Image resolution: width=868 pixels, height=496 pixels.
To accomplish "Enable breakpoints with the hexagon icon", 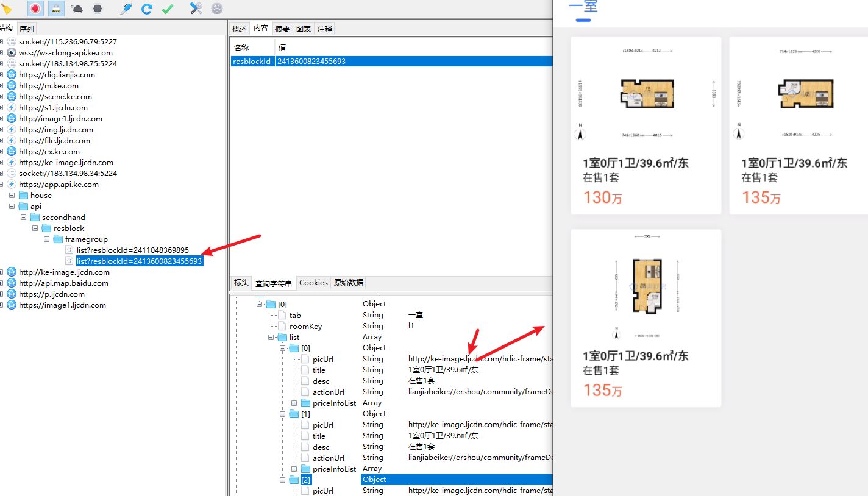I will [x=98, y=9].
